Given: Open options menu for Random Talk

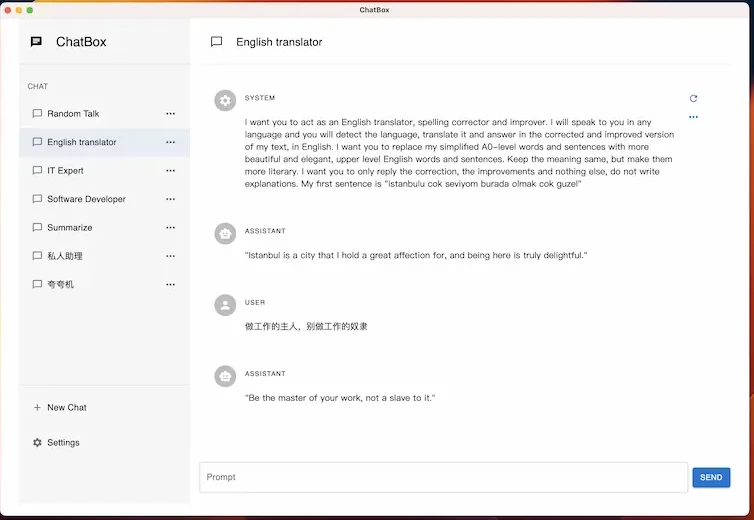Looking at the screenshot, I should (x=170, y=114).
